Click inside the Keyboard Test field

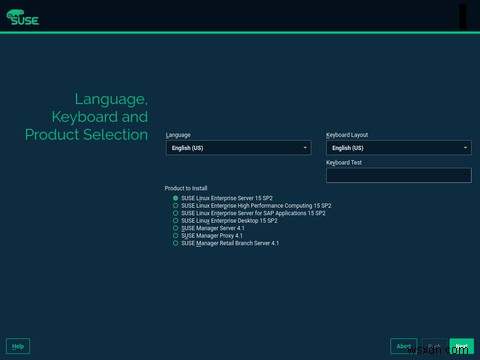coord(399,175)
